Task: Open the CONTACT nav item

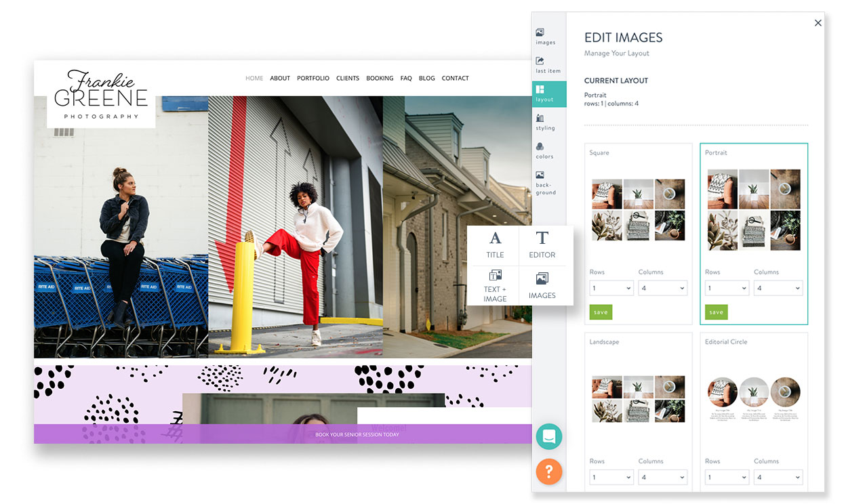Action: coord(456,78)
